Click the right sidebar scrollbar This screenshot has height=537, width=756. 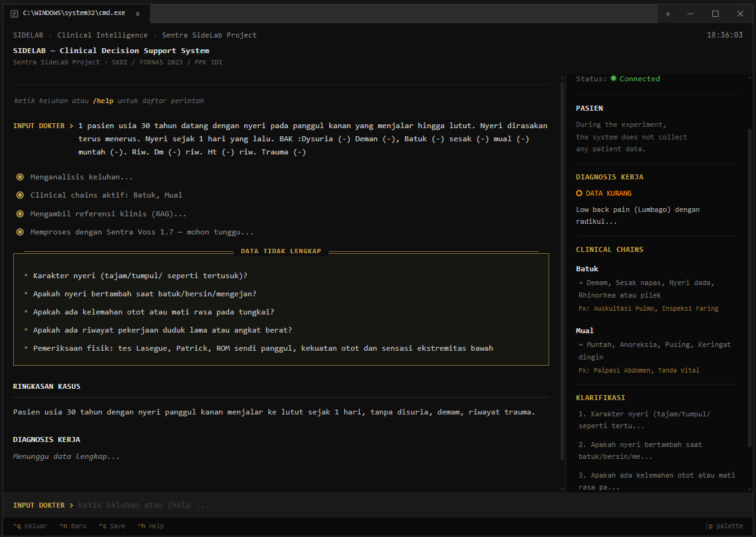pos(750,288)
